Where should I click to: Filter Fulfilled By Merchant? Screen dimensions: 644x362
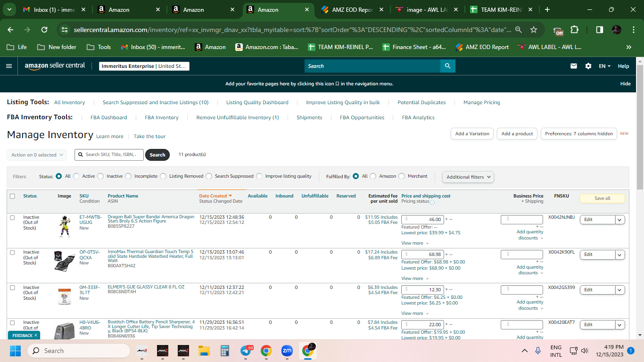point(402,176)
